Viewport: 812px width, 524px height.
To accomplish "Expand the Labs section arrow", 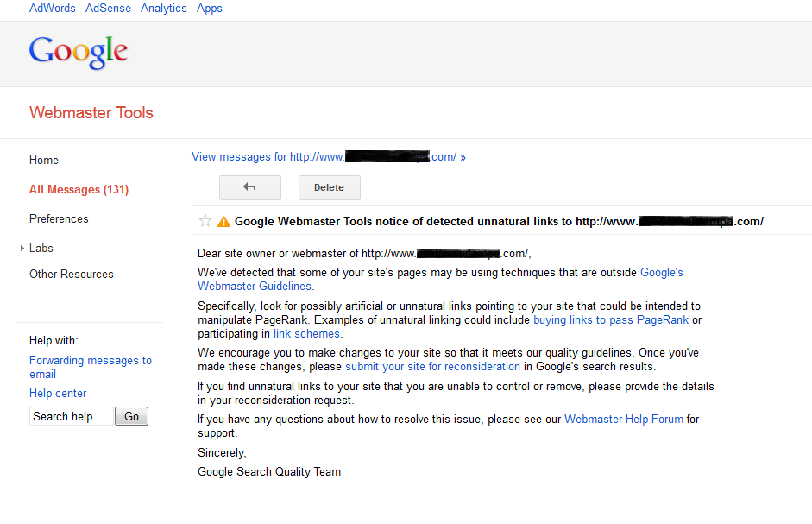I will click(22, 249).
